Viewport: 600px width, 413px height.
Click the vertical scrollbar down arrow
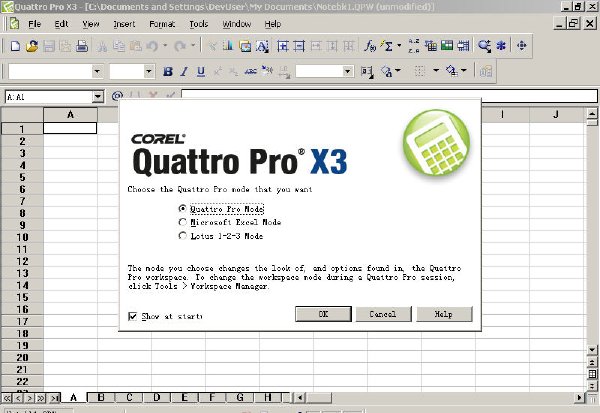[592, 349]
